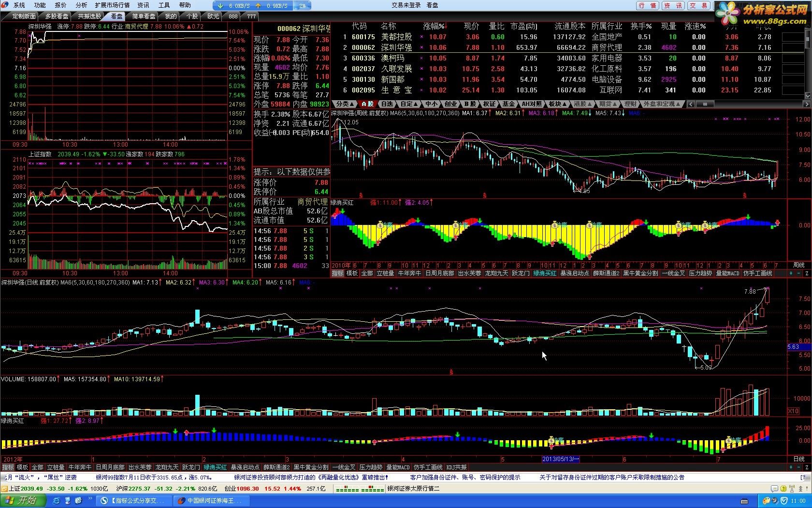Expand the 外盘和宏观 dropdown tab
This screenshot has height=508, width=812.
(x=662, y=104)
